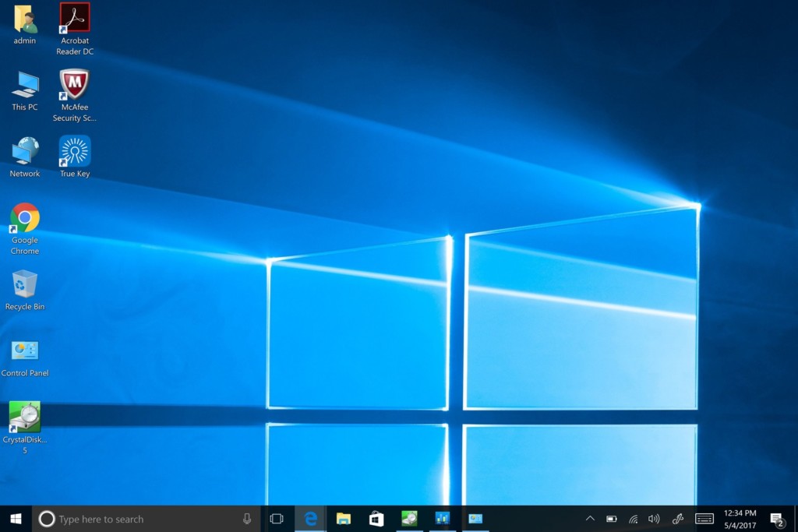Open File Explorer from the taskbar
The image size is (798, 532).
click(344, 519)
